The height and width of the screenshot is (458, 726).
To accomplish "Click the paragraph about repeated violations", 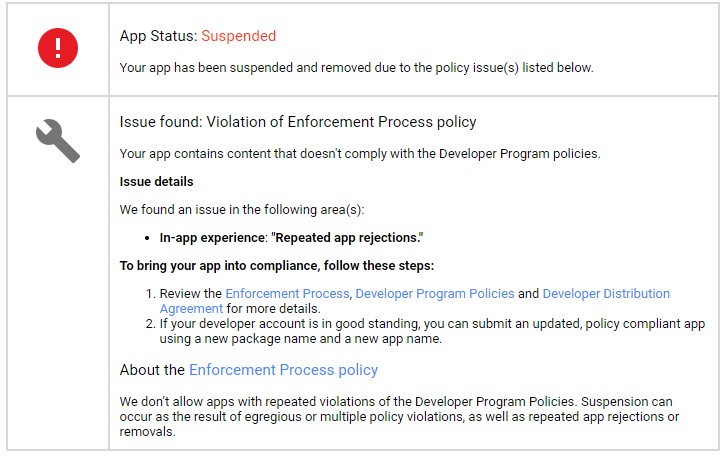I will point(399,416).
